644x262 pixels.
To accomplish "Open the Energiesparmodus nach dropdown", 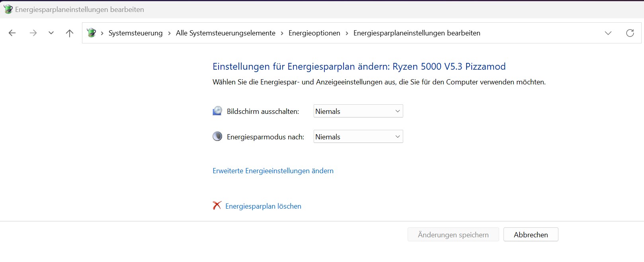I will (358, 137).
